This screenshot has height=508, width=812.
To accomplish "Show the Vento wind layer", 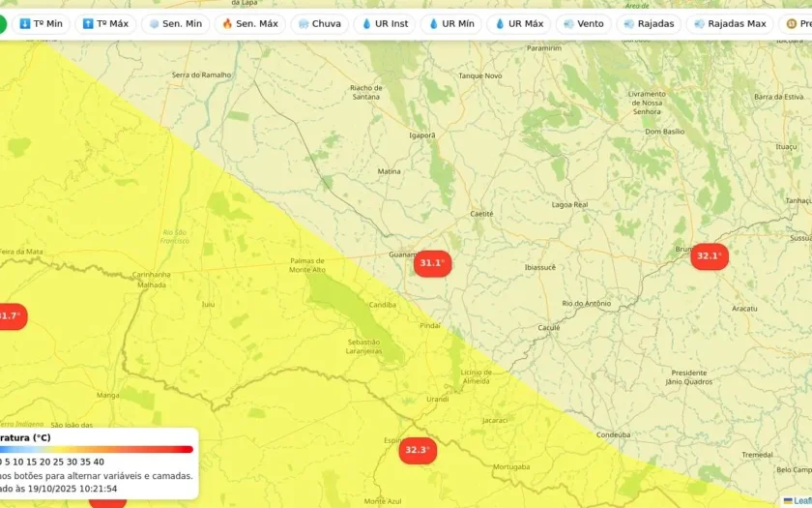I will (x=584, y=24).
